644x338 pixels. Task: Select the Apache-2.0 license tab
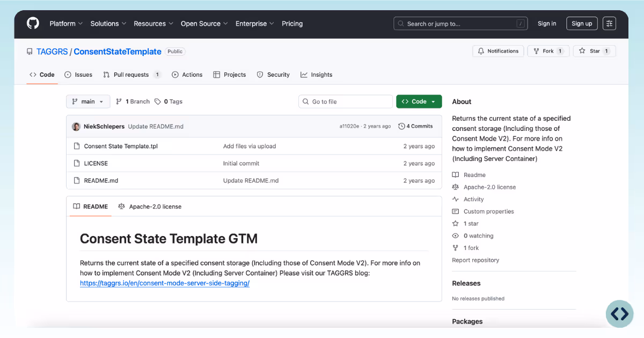150,207
